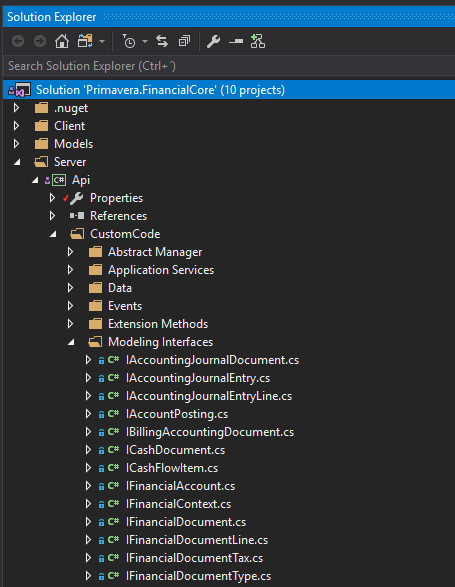Viewport: 455px width, 587px height.
Task: Switch between solutions and folder views icon
Action: (85, 41)
